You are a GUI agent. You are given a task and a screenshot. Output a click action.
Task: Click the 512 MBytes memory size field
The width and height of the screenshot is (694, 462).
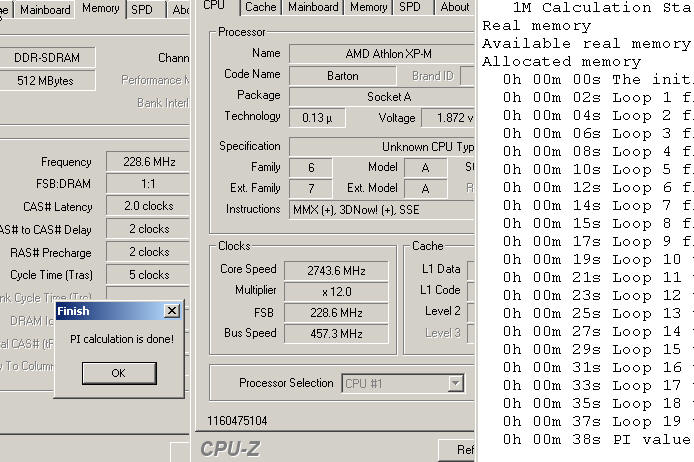point(46,81)
